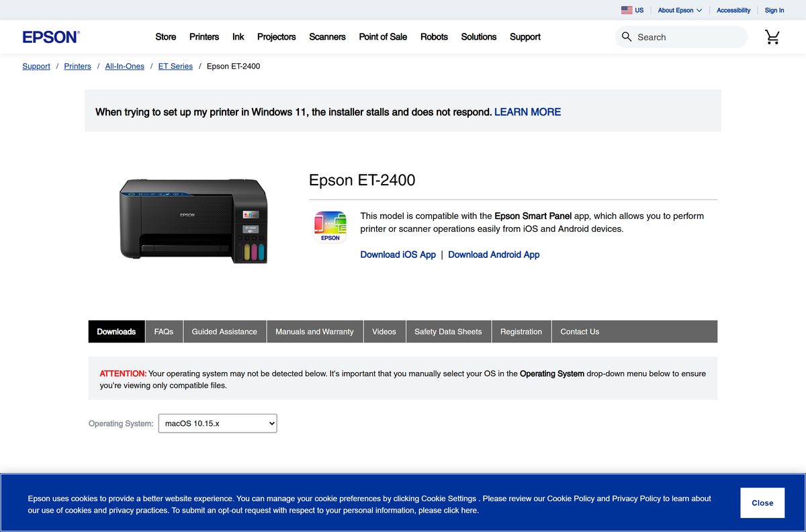Open the Store menu
Screen dimensions: 806x532
[x=165, y=37]
